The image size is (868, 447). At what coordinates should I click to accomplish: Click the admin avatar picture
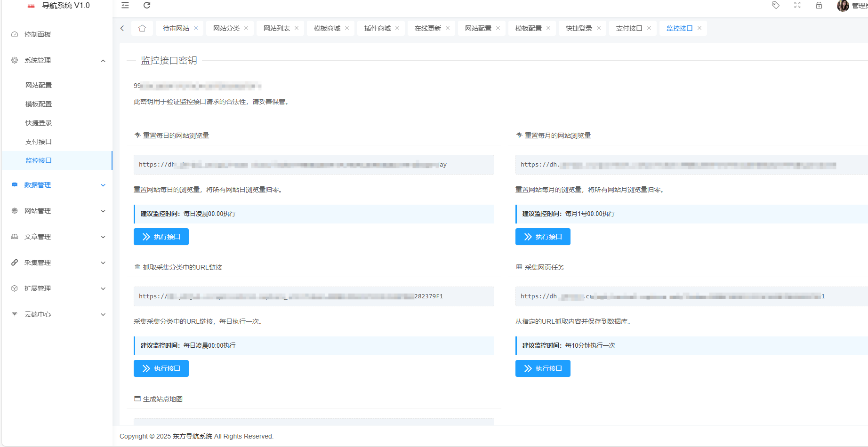tap(843, 6)
